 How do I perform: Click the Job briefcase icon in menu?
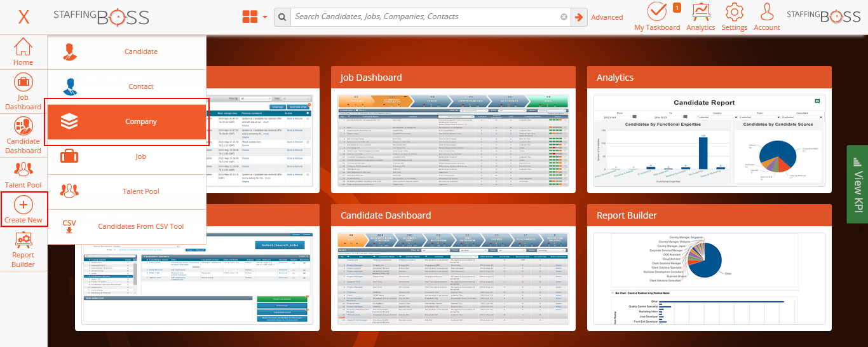[x=69, y=156]
